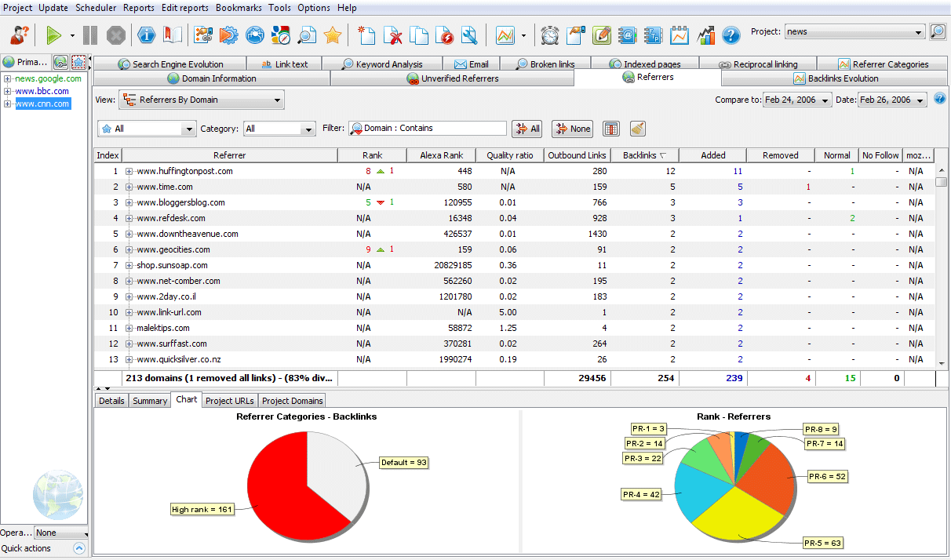This screenshot has width=951, height=560.
Task: Click the Domain Contains filter field
Action: (428, 128)
